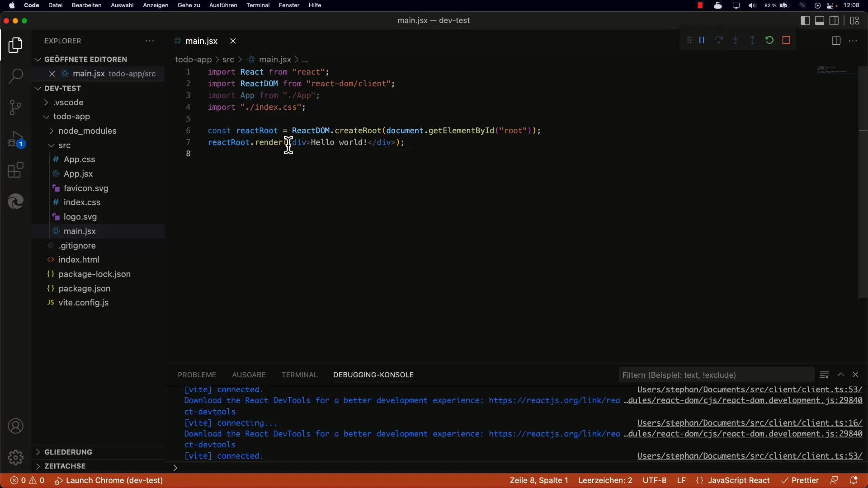Toggle the secondary sidebar visibility
The width and height of the screenshot is (868, 488).
coord(834,20)
